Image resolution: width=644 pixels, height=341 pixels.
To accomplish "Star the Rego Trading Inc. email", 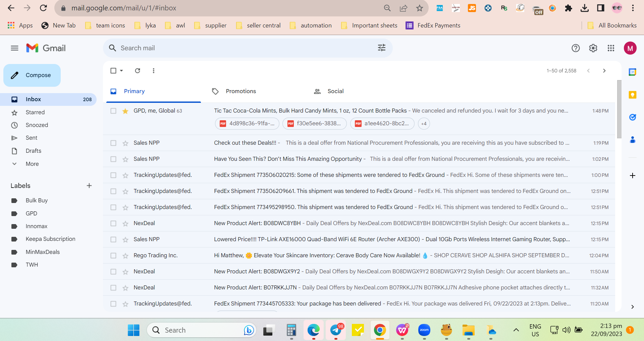I will 125,256.
